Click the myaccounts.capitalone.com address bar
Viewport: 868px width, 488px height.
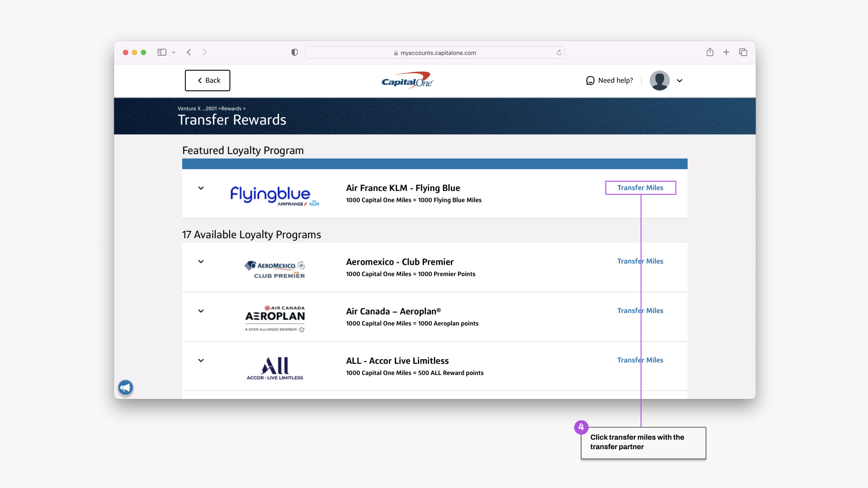(x=434, y=53)
